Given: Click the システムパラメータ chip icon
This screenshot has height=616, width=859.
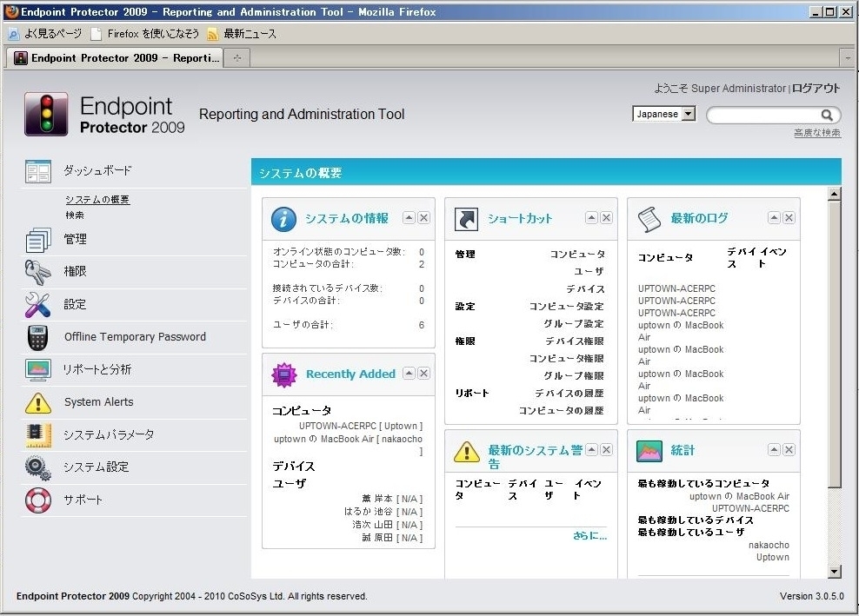Looking at the screenshot, I should (37, 434).
